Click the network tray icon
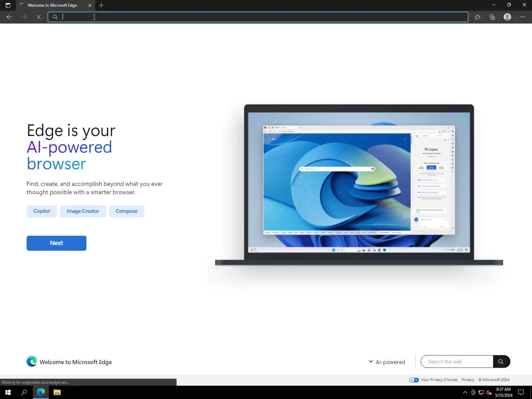The height and width of the screenshot is (399, 532). (481, 392)
